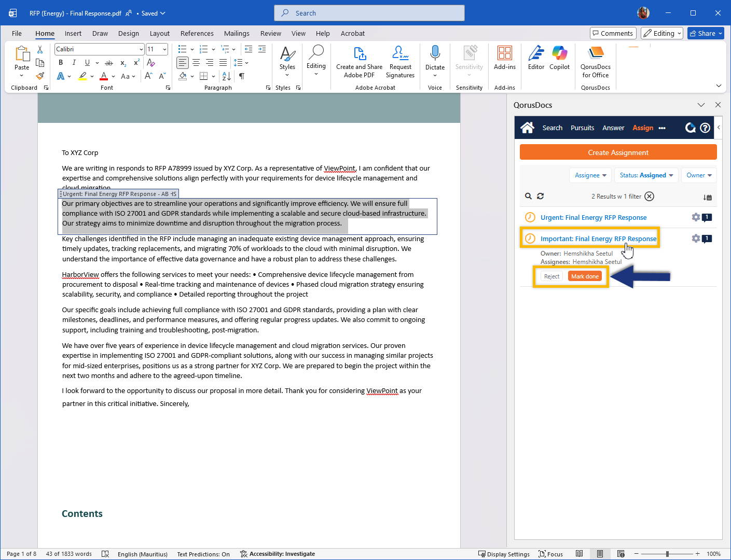Click the zoom slider in status bar
This screenshot has height=560, width=731.
(667, 554)
